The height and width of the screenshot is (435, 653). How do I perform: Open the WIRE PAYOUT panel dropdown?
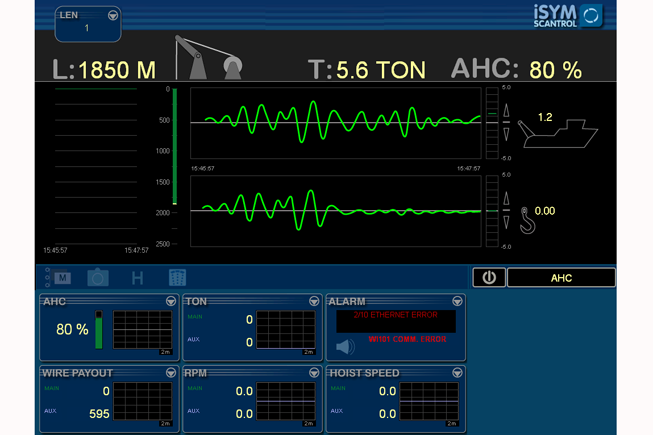pyautogui.click(x=170, y=373)
